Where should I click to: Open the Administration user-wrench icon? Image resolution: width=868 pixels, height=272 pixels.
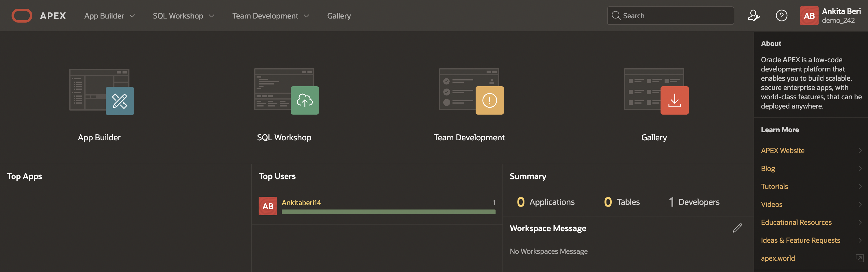pos(754,16)
